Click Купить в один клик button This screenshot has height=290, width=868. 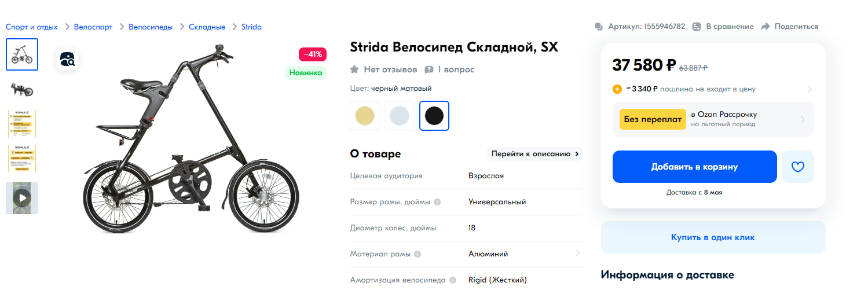click(x=713, y=237)
